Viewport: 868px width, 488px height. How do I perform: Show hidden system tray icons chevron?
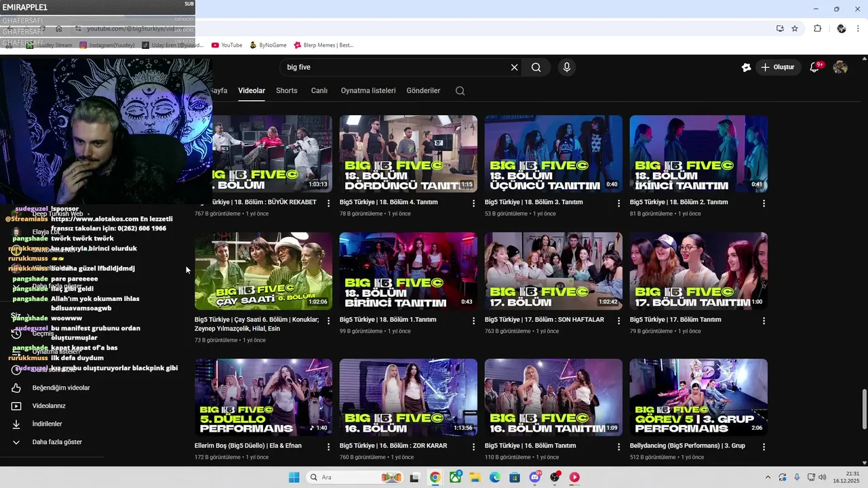pyautogui.click(x=768, y=477)
